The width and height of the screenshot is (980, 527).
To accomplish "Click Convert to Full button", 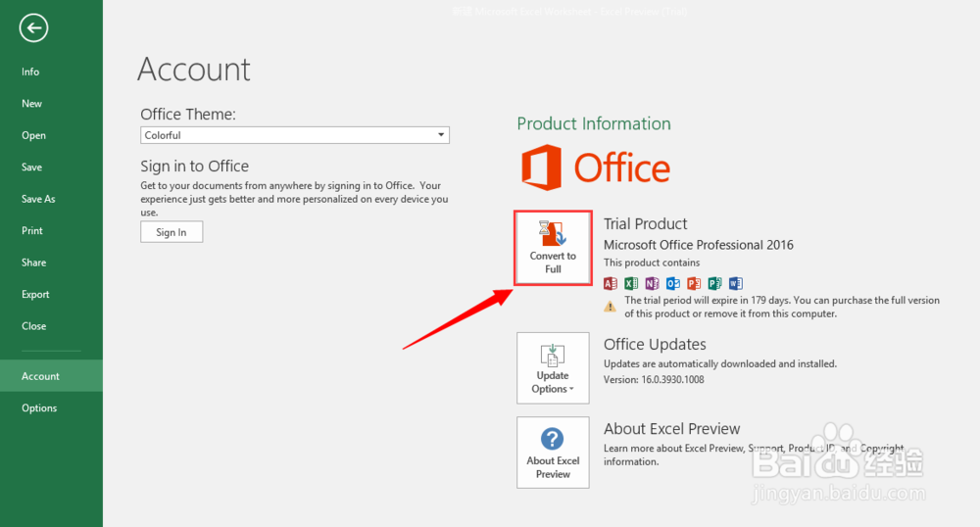I will click(553, 248).
